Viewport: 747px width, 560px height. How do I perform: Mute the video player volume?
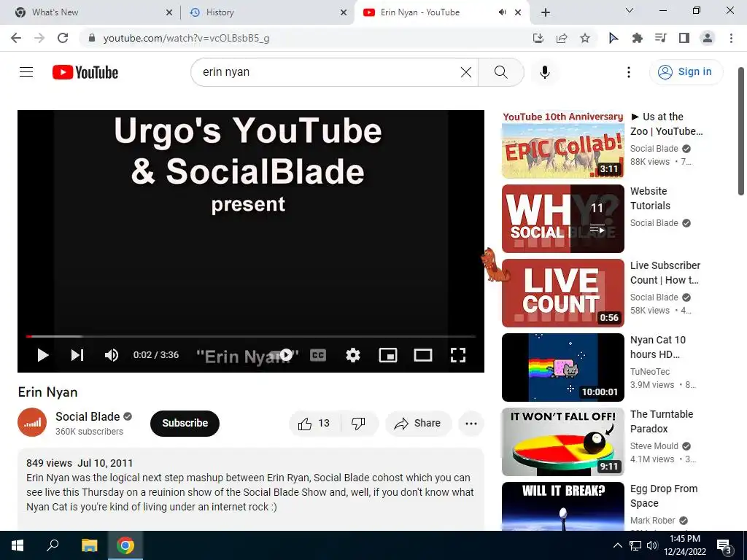tap(112, 355)
